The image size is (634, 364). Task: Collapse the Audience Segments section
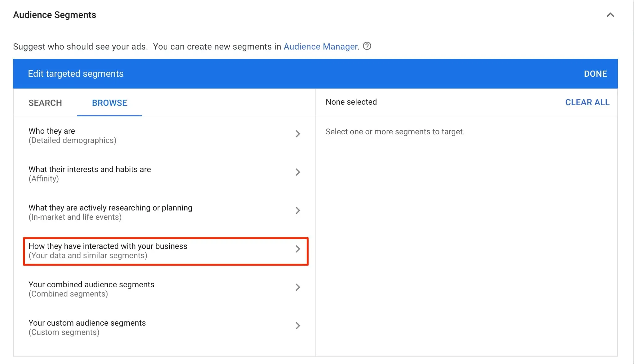pyautogui.click(x=610, y=15)
